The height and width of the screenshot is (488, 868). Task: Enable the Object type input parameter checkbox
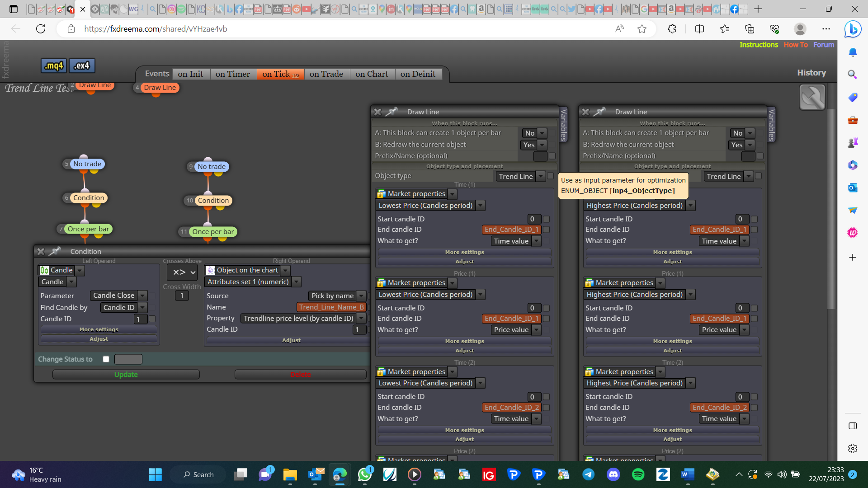pyautogui.click(x=550, y=176)
